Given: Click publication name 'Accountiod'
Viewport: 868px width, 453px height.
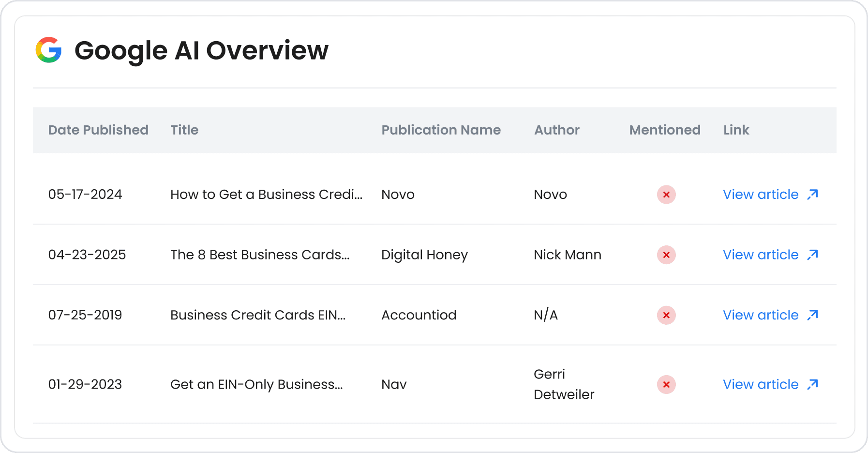Looking at the screenshot, I should (x=419, y=315).
